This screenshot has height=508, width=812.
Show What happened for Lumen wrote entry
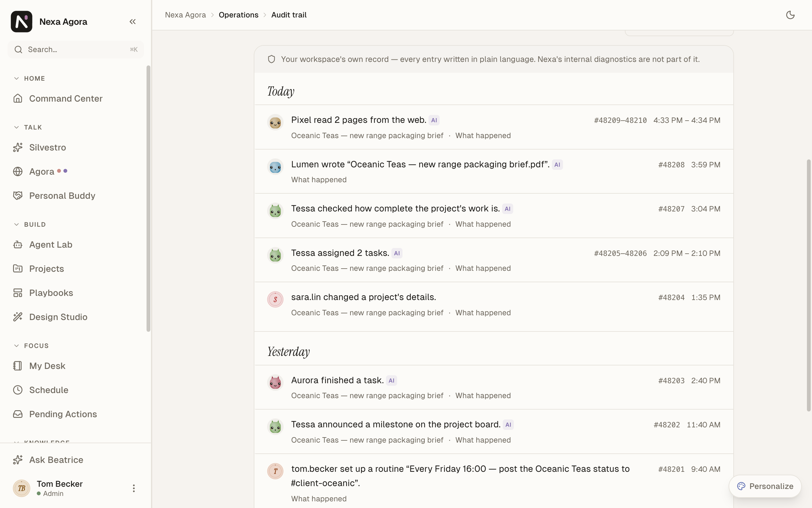click(x=319, y=180)
